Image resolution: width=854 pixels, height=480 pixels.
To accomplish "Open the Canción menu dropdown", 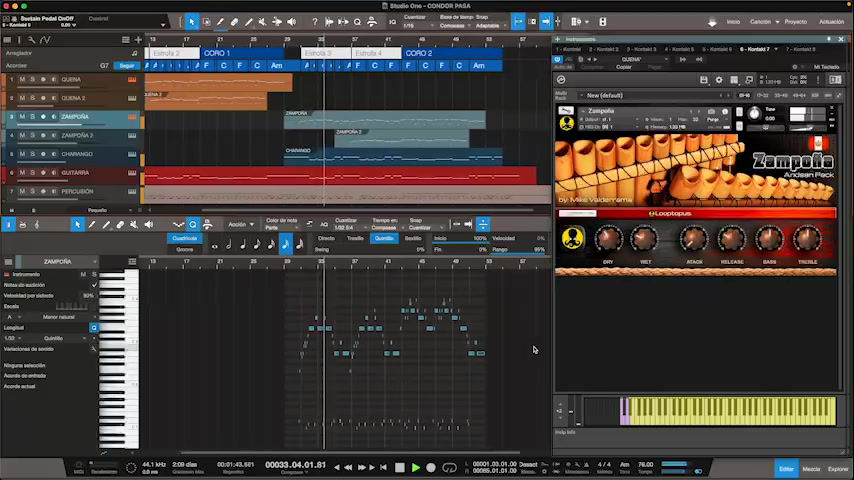I will point(764,22).
